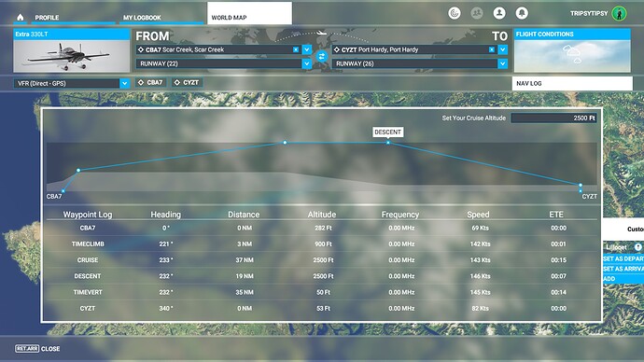Select the CYZT waypoint chip

[187, 82]
